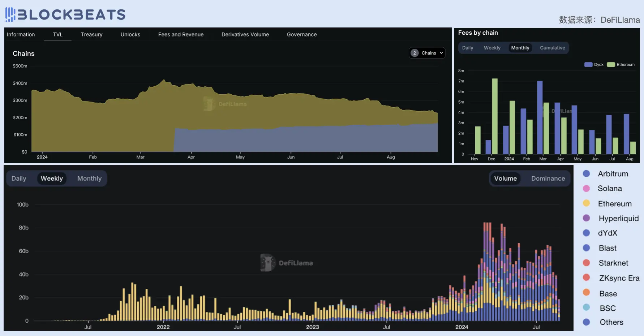Open the Chains dropdown selector

click(427, 53)
